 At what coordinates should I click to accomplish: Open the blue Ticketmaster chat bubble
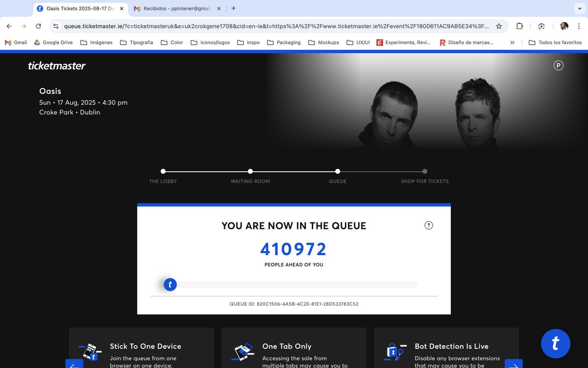556,343
